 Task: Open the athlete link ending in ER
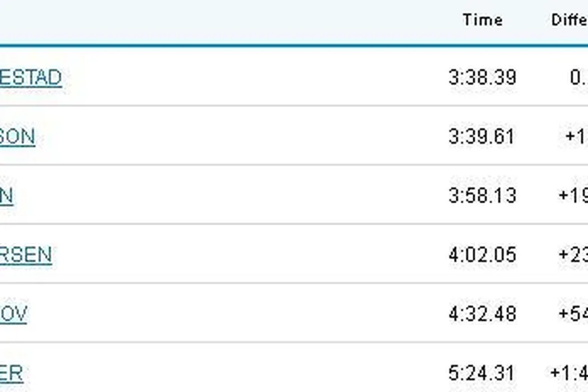[11, 374]
